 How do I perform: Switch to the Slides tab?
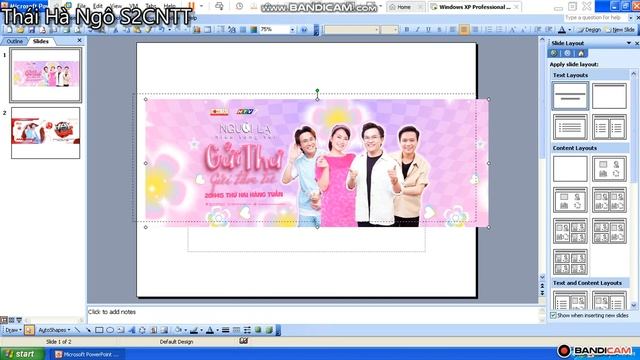coord(40,41)
